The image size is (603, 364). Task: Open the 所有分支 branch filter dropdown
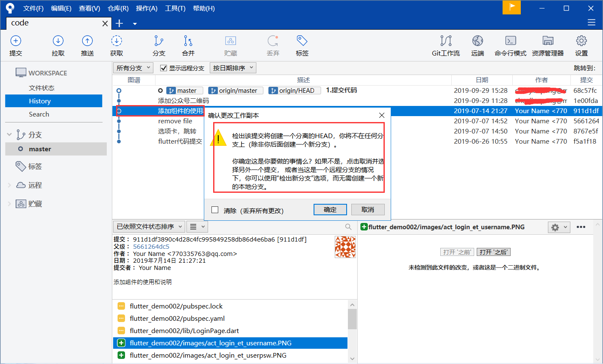coord(133,67)
